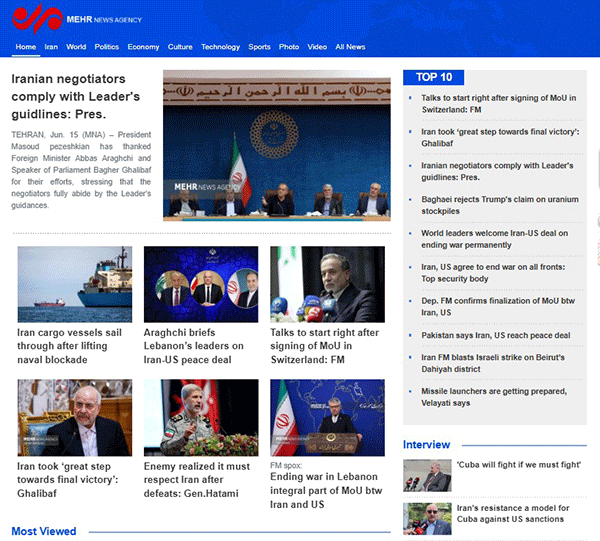600x541 pixels.
Task: Open the cargo ship thumbnail
Action: [75, 284]
